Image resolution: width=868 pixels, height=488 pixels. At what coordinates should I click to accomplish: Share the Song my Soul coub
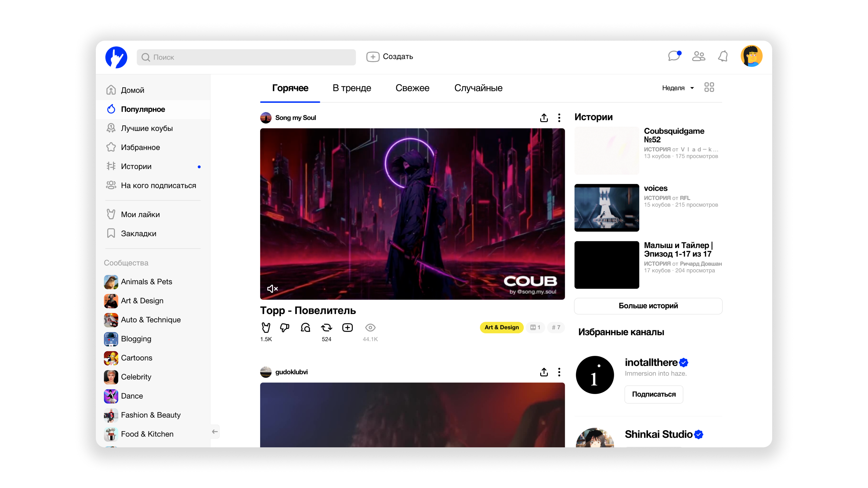pos(544,117)
